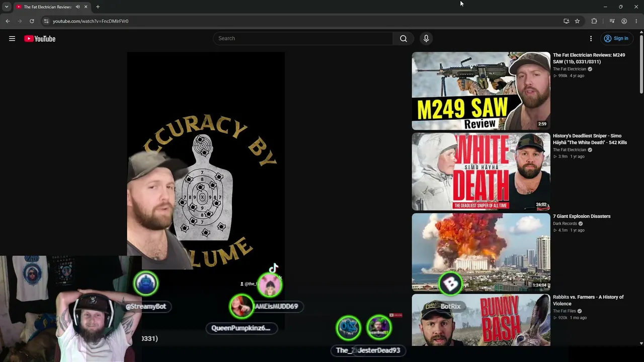644x362 pixels.
Task: Open the M249 SAW Review thumbnail
Action: click(481, 91)
